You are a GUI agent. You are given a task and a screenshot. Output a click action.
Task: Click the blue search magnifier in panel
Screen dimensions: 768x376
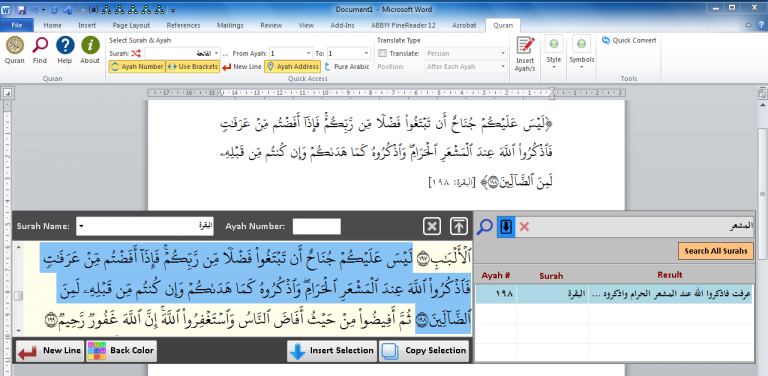484,227
